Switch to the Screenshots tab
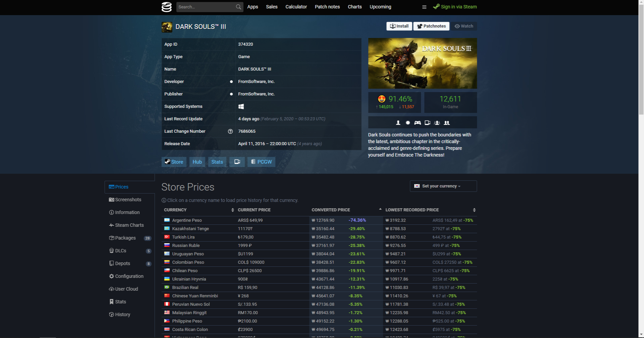644x338 pixels. [130, 200]
